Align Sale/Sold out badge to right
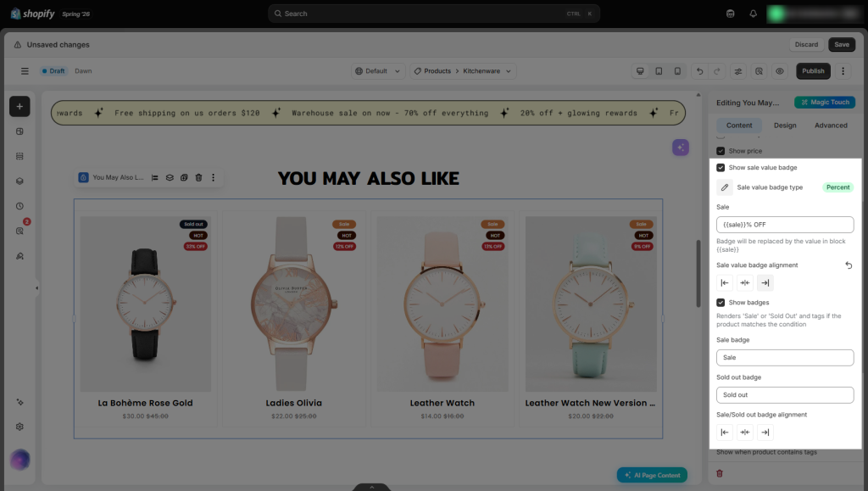868x491 pixels. tap(765, 432)
